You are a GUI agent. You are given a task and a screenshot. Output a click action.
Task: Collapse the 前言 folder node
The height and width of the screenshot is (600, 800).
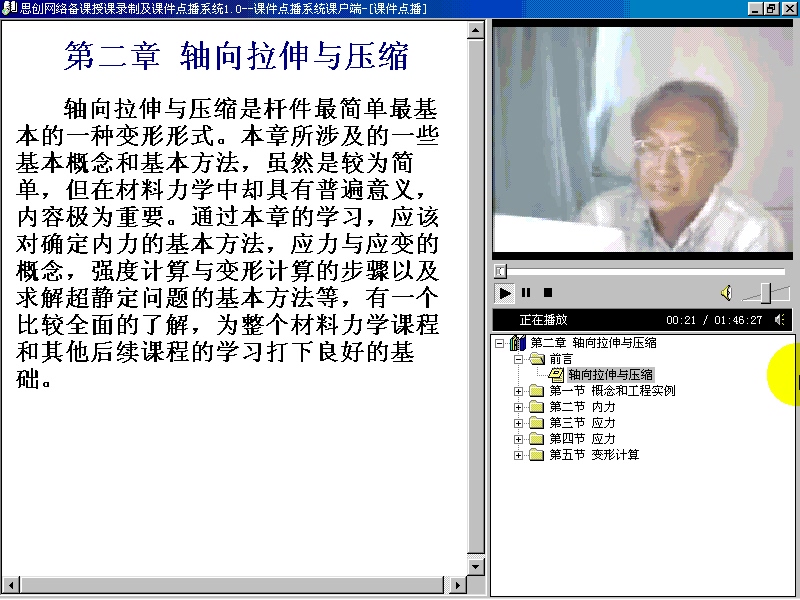coord(518,359)
